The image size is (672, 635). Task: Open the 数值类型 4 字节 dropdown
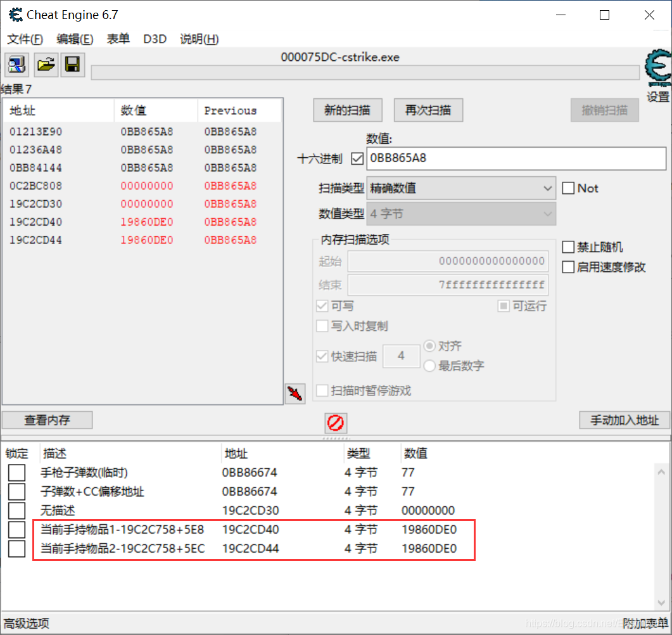click(461, 214)
